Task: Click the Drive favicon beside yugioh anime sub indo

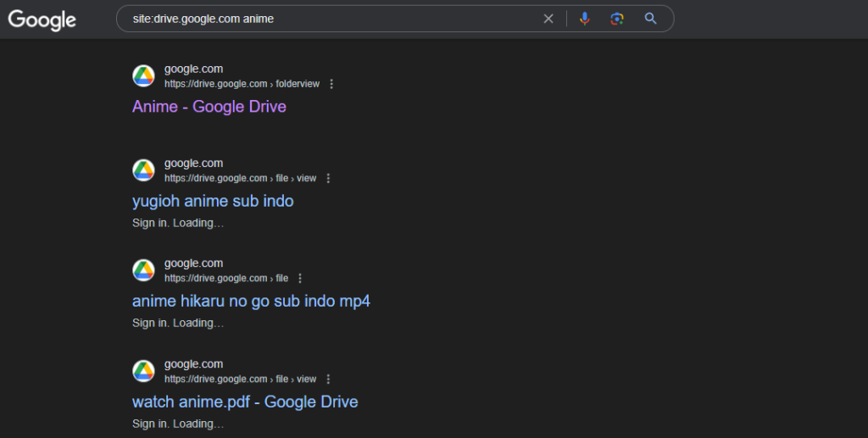Action: (143, 170)
